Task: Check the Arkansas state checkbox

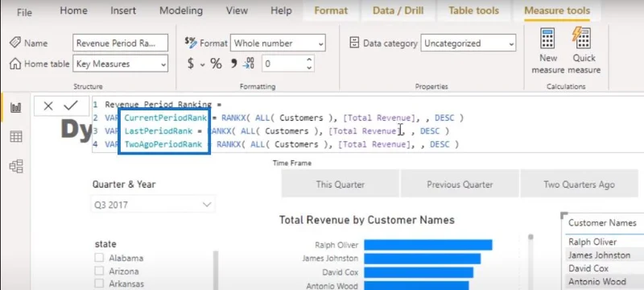Action: coord(99,284)
